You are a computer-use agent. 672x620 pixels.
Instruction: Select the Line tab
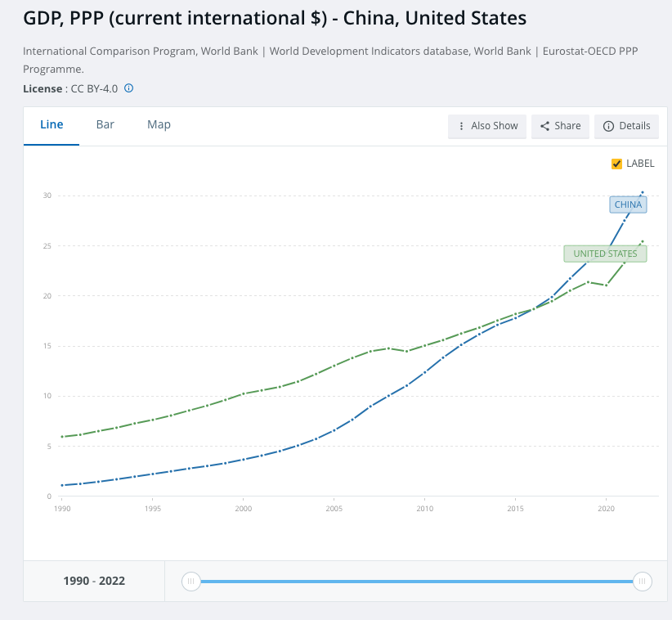(x=52, y=124)
